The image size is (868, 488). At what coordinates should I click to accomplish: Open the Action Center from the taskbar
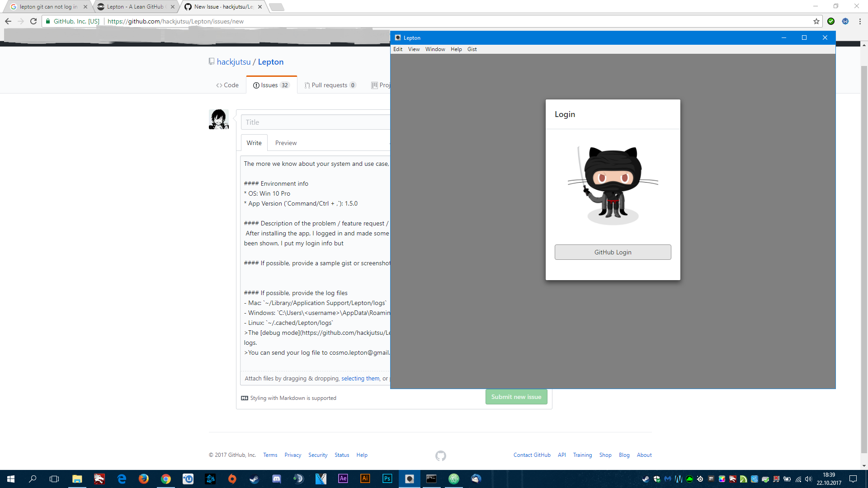point(854,479)
